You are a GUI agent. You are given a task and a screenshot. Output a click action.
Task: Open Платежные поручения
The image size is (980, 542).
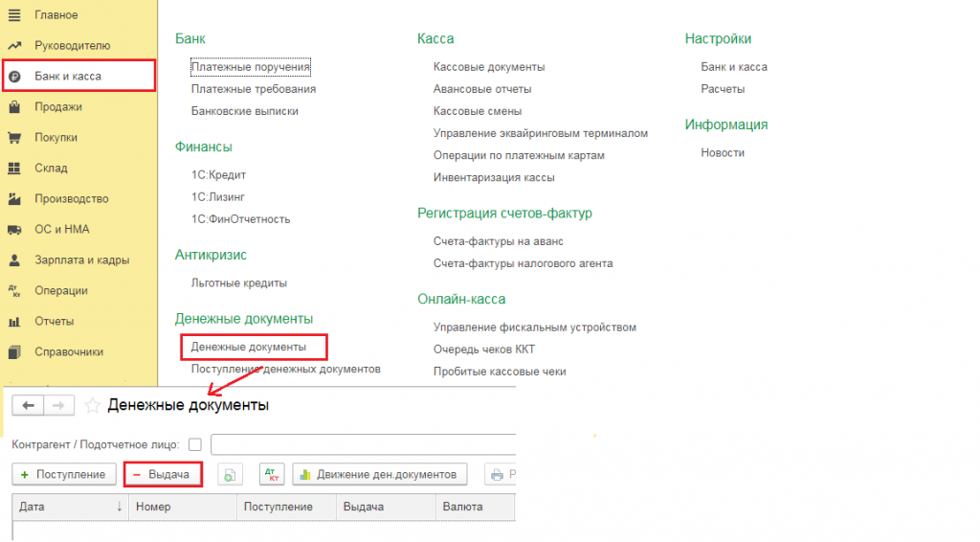[251, 67]
